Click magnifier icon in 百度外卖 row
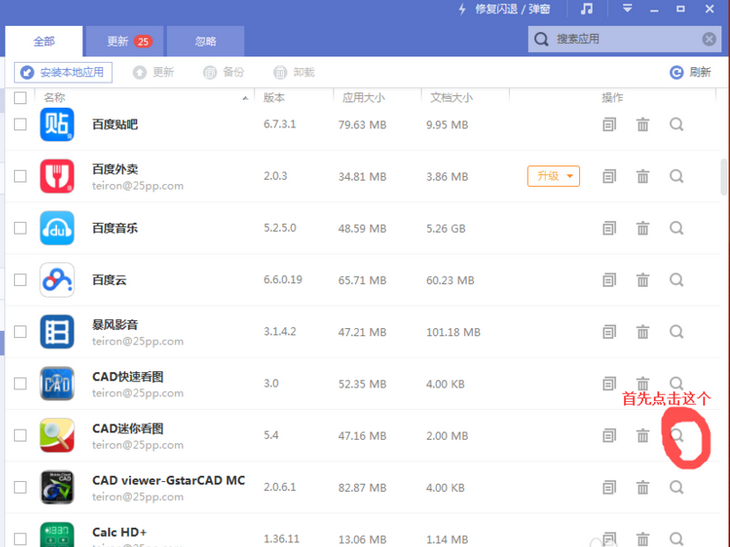This screenshot has width=730, height=547. click(x=676, y=176)
